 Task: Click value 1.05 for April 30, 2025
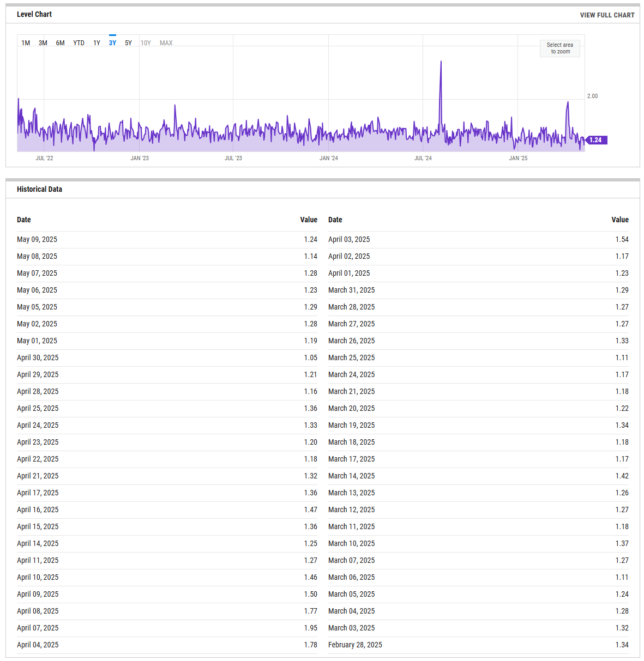311,357
